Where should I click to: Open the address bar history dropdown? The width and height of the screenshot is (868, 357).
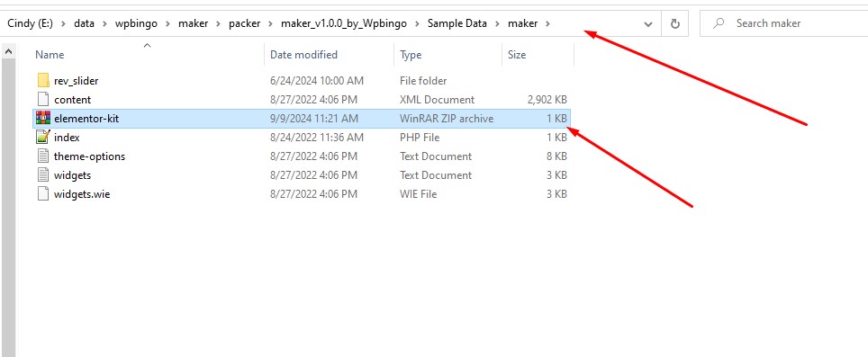click(x=648, y=24)
